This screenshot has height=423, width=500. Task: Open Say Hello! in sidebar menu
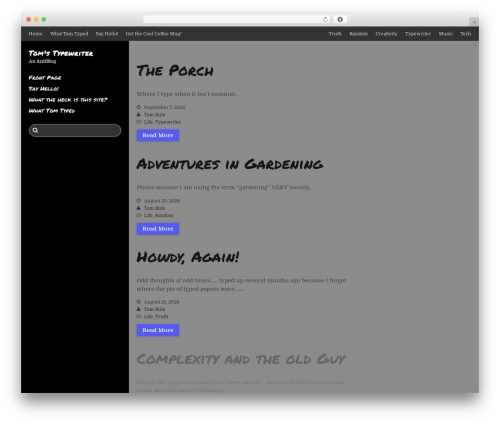pyautogui.click(x=44, y=89)
